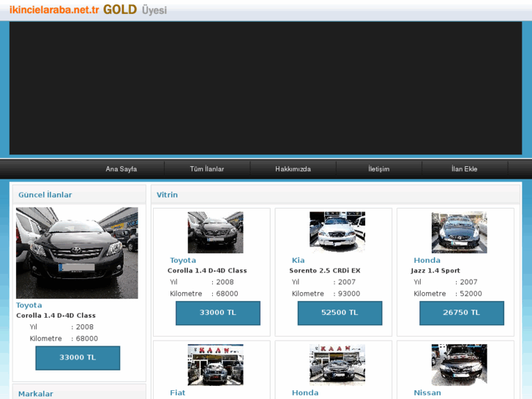View the Nissan listing thumbnail
This screenshot has height=399, width=532.
pyautogui.click(x=459, y=365)
